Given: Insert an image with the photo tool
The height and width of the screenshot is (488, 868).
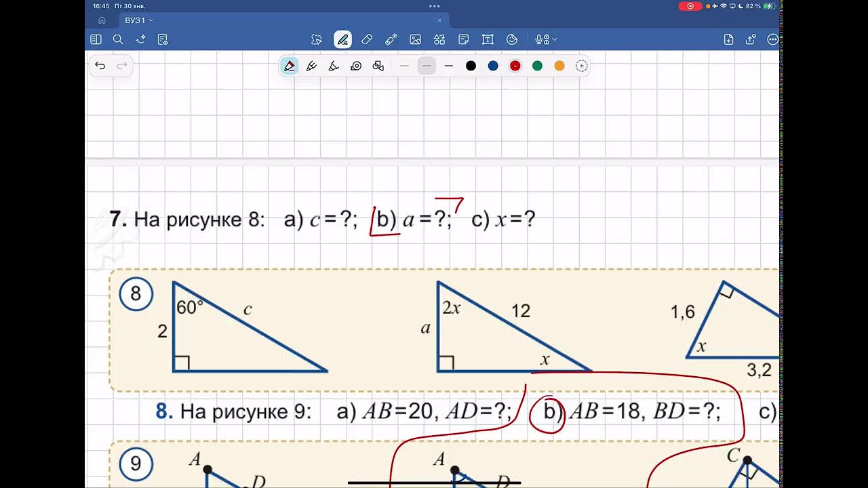Looking at the screenshot, I should 416,39.
